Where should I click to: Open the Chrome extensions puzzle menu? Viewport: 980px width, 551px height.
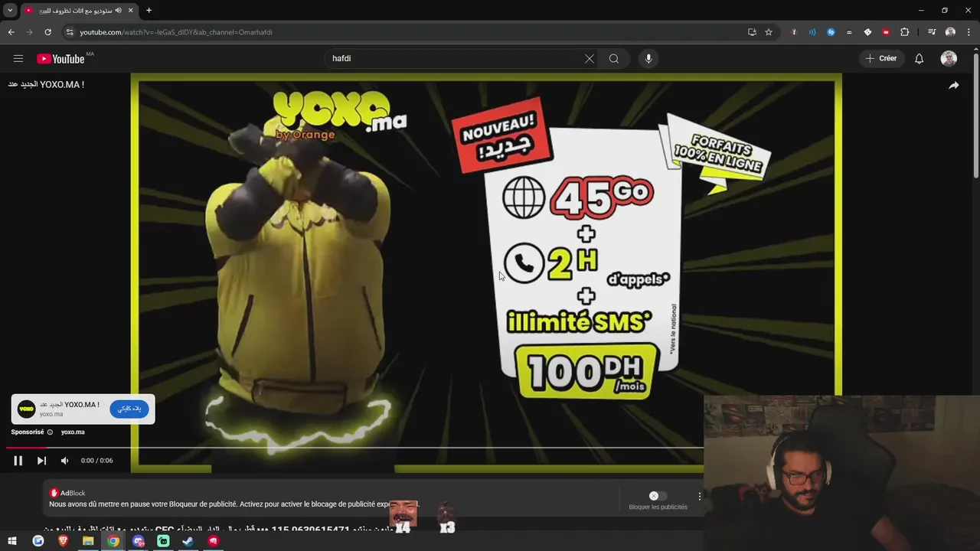click(905, 32)
